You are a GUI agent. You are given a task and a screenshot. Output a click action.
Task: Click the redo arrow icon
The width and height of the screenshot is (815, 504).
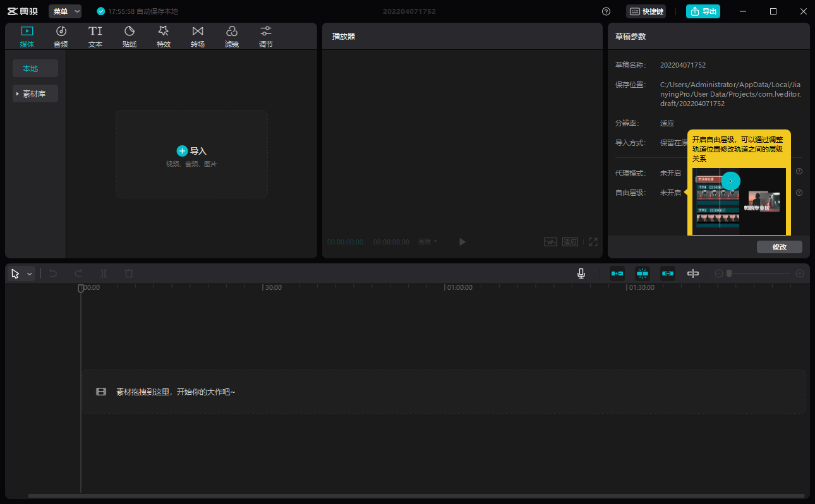click(x=78, y=273)
